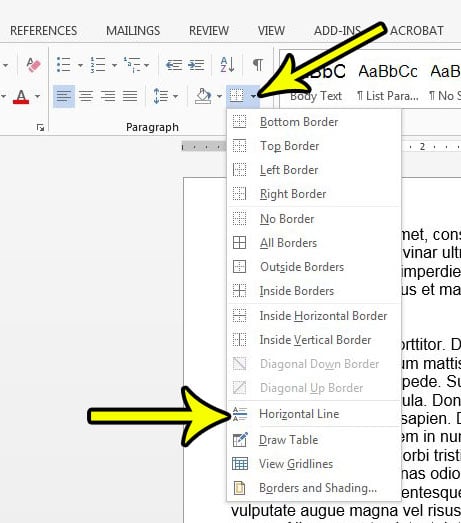
Task: Choose Inside Borders option
Action: click(314, 291)
